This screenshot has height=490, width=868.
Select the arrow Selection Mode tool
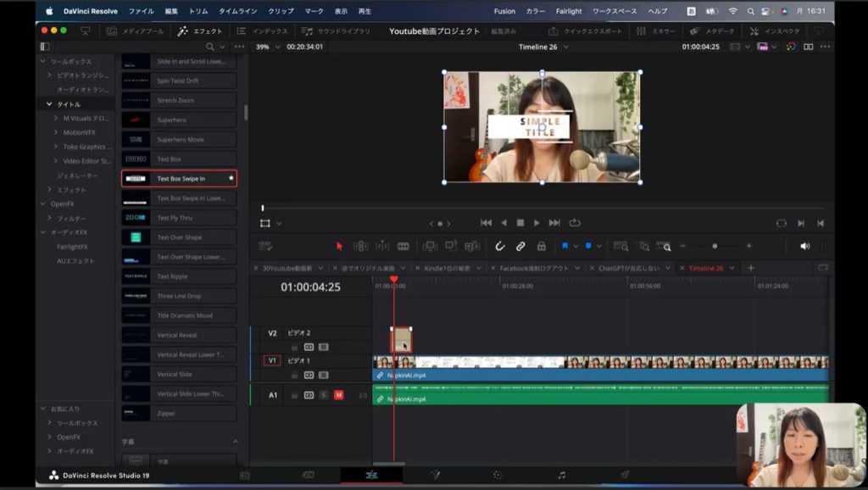point(339,246)
